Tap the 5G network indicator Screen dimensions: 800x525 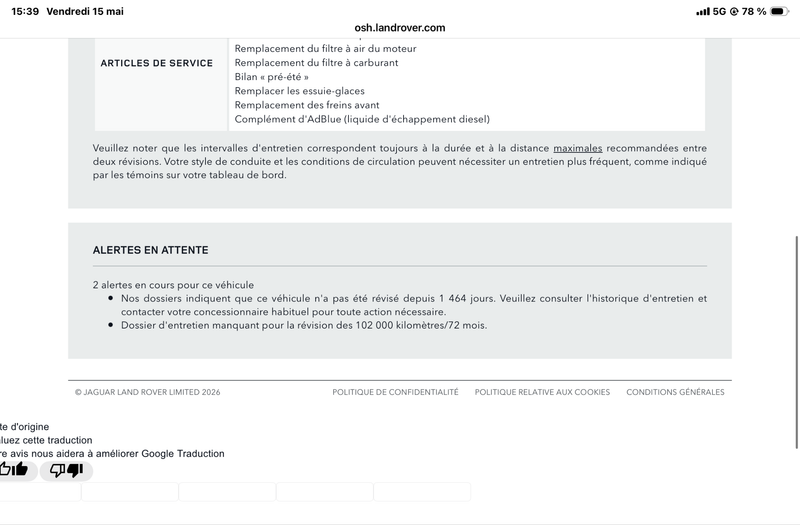[x=719, y=11]
